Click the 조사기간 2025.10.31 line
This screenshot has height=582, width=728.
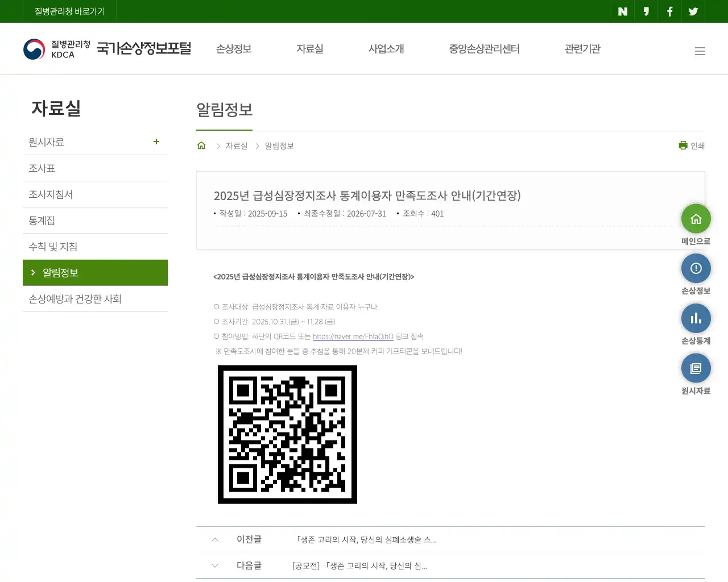point(275,322)
